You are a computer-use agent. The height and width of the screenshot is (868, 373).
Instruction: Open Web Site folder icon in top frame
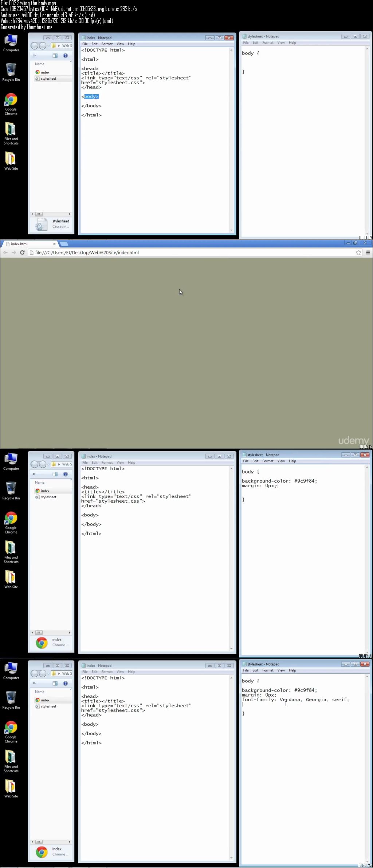tap(11, 161)
